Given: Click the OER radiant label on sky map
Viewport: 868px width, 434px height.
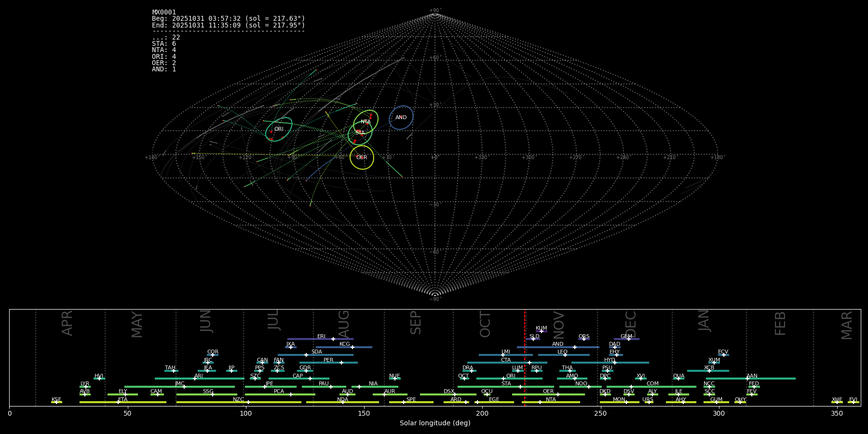Looking at the screenshot, I should click(362, 158).
